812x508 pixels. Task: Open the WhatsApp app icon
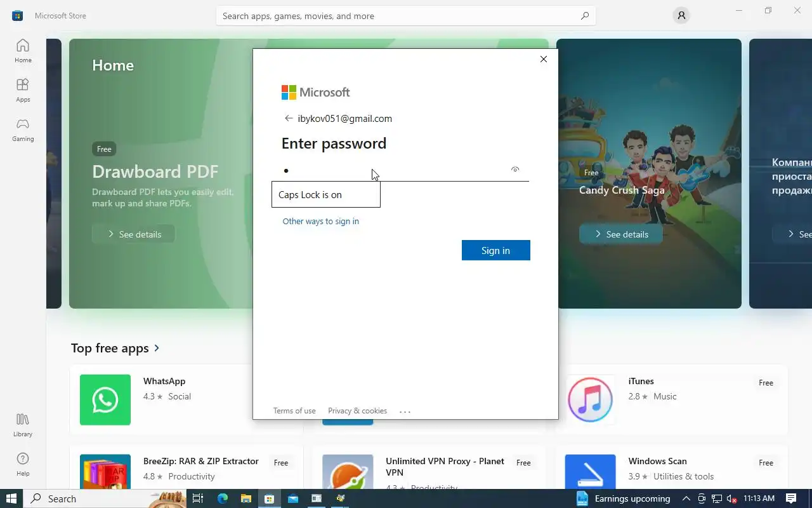click(x=105, y=400)
